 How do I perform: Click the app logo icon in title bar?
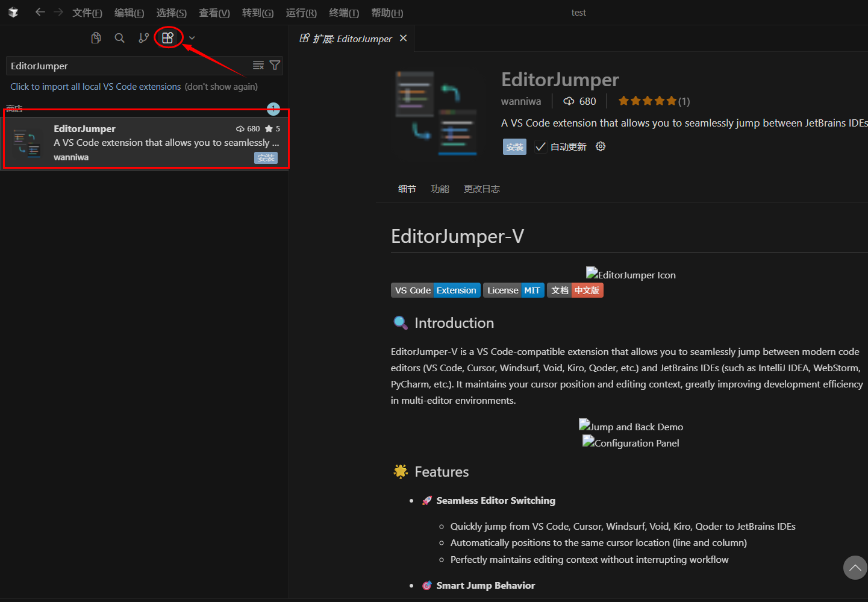click(x=13, y=12)
